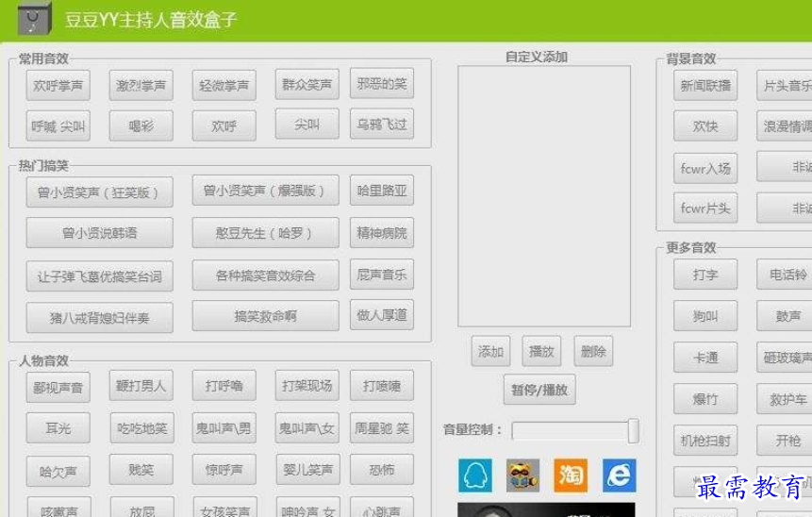This screenshot has height=517, width=812.
Task: Click the 贱笑 button
Action: (x=141, y=469)
